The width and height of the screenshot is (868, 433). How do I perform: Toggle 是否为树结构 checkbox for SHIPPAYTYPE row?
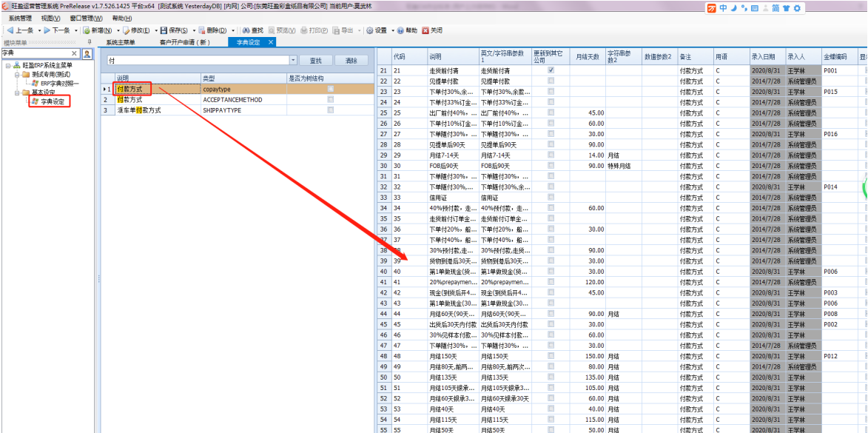coord(331,110)
